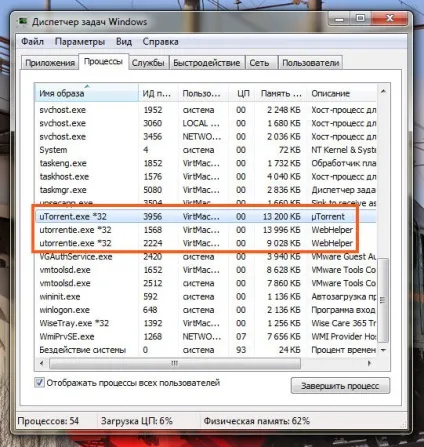This screenshot has height=447, width=424.
Task: Click the Физическая память: 62% status entry
Action: pos(257,421)
